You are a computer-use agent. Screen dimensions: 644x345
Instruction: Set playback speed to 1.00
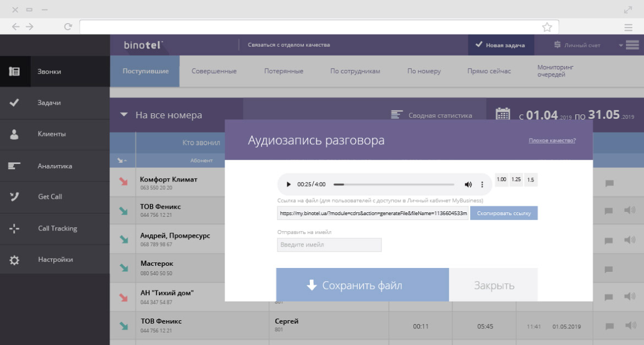click(501, 180)
